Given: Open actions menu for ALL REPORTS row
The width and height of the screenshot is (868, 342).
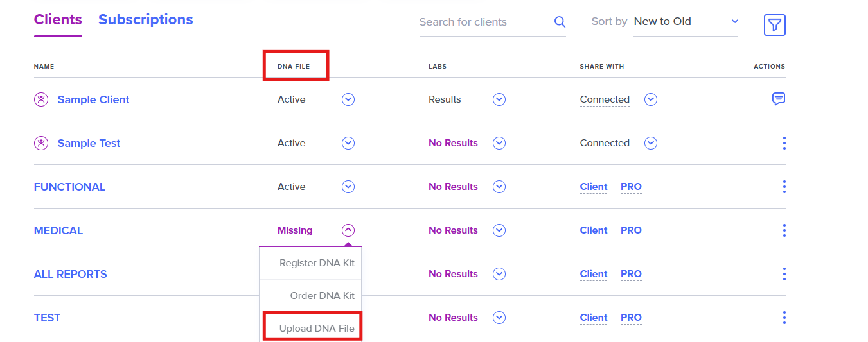Looking at the screenshot, I should point(784,274).
